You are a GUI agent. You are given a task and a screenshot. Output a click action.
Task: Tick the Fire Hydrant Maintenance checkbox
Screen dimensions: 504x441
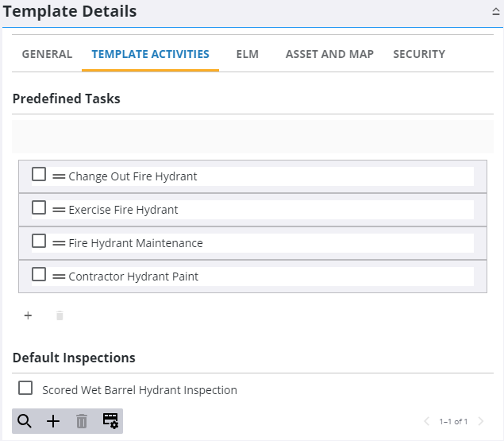pos(39,242)
